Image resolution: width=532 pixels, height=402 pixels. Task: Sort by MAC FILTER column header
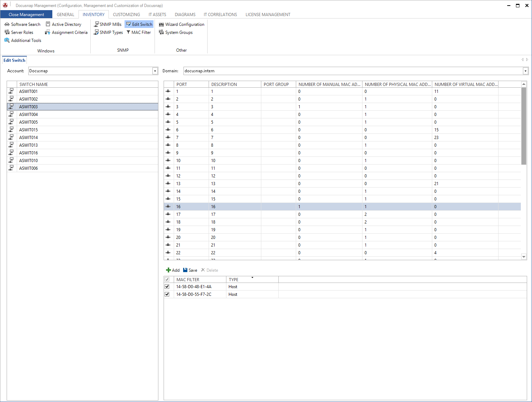click(x=200, y=279)
